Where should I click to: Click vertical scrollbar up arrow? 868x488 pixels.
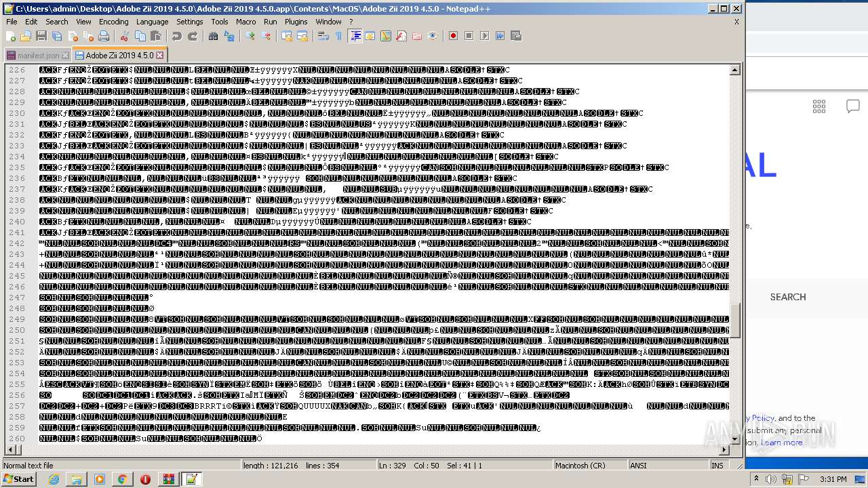point(735,69)
